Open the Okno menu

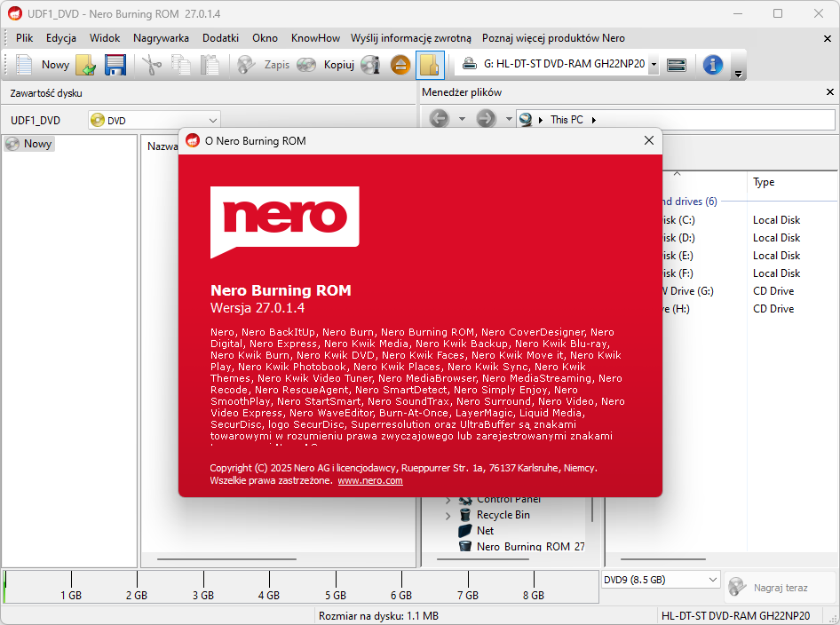[x=265, y=38]
